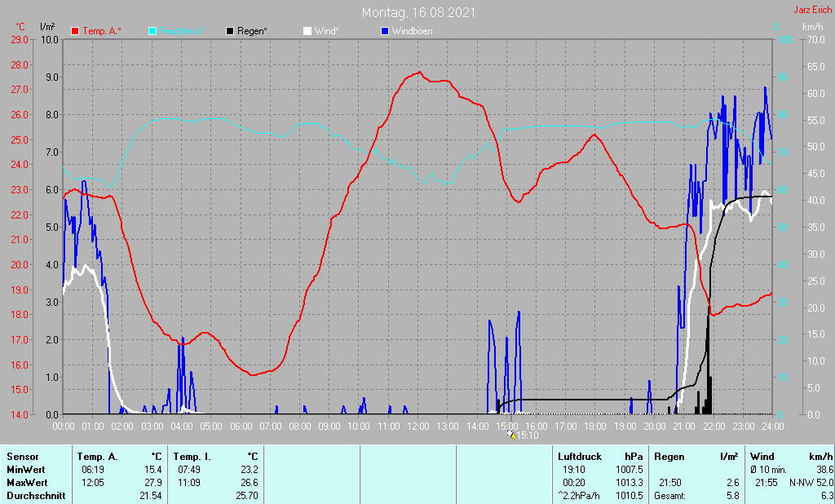Screen dimensions: 835x504
Task: Select the yellow triangle marker at 15:10
Action: pyautogui.click(x=513, y=435)
